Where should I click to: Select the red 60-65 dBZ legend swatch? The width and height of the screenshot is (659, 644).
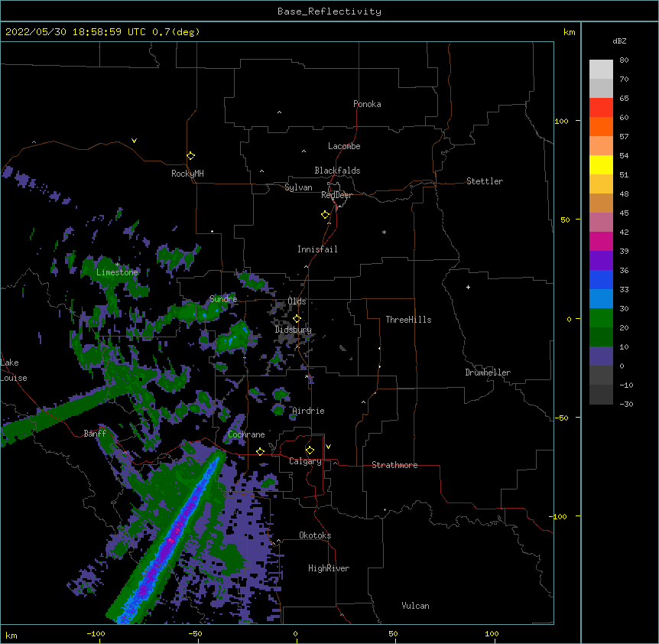601,107
